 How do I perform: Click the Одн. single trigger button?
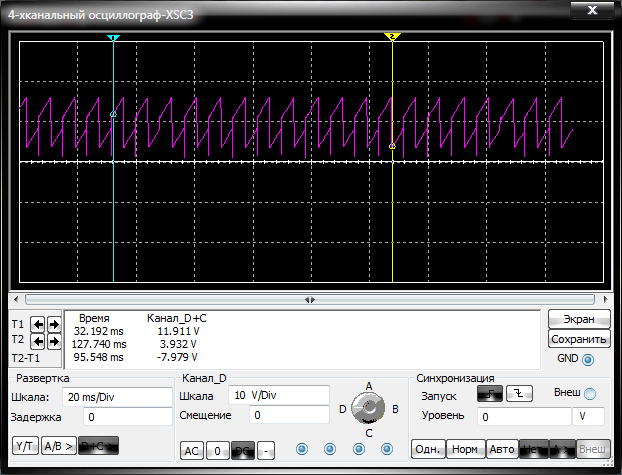pos(428,449)
